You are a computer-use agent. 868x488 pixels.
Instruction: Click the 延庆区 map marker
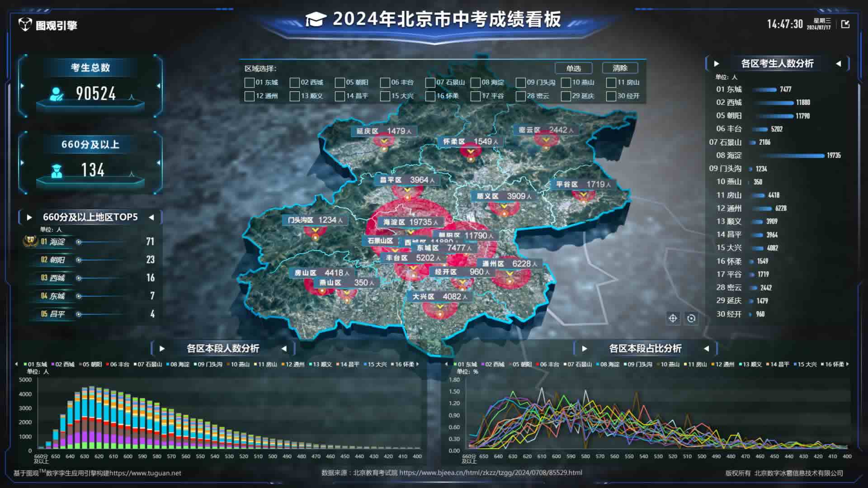click(x=384, y=131)
